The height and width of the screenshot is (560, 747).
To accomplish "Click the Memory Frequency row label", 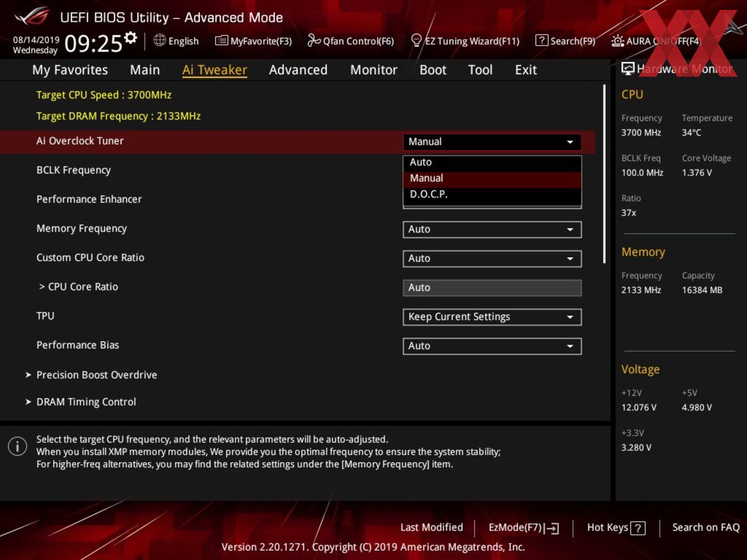I will coord(81,228).
